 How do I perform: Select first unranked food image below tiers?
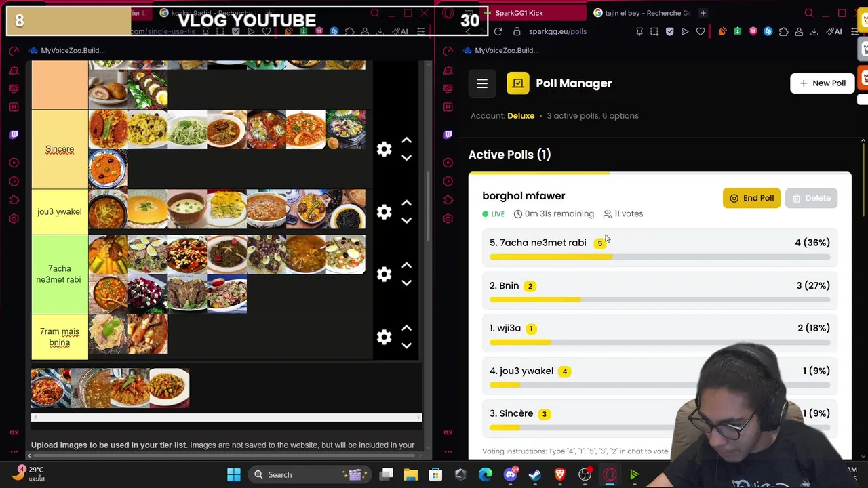click(51, 388)
